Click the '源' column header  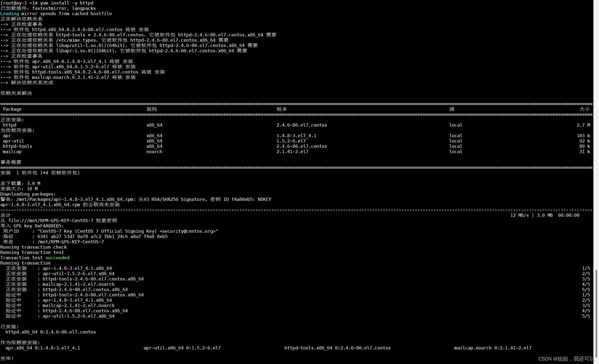452,109
